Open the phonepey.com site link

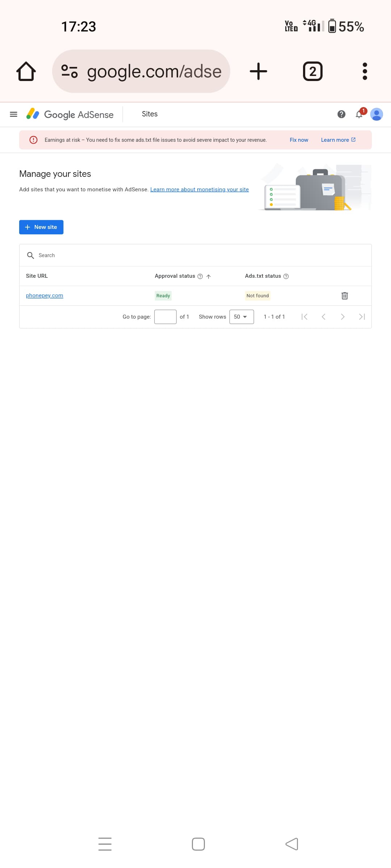click(45, 295)
